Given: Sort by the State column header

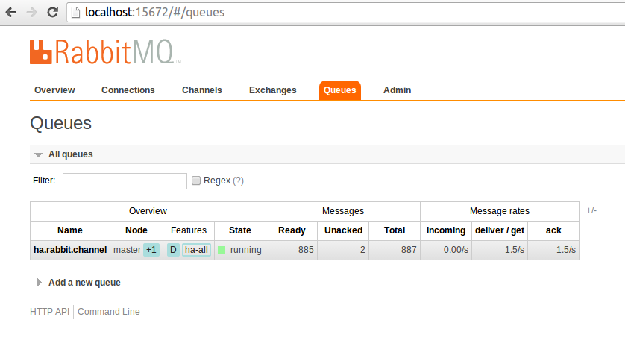Looking at the screenshot, I should (240, 230).
